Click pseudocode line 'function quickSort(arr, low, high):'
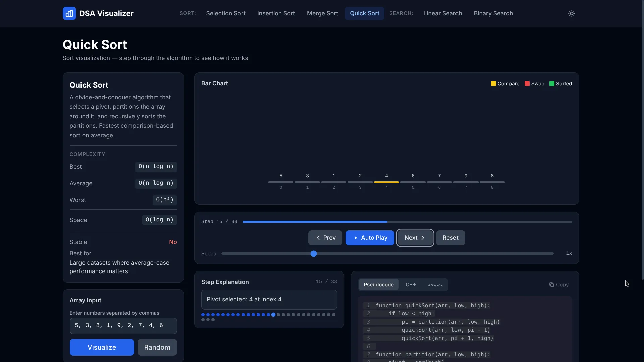The width and height of the screenshot is (644, 362). point(433,306)
